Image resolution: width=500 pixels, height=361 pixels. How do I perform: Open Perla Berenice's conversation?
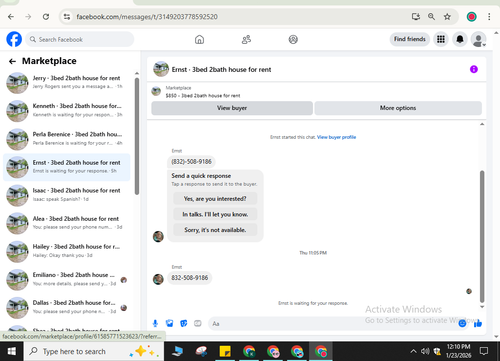[66, 139]
